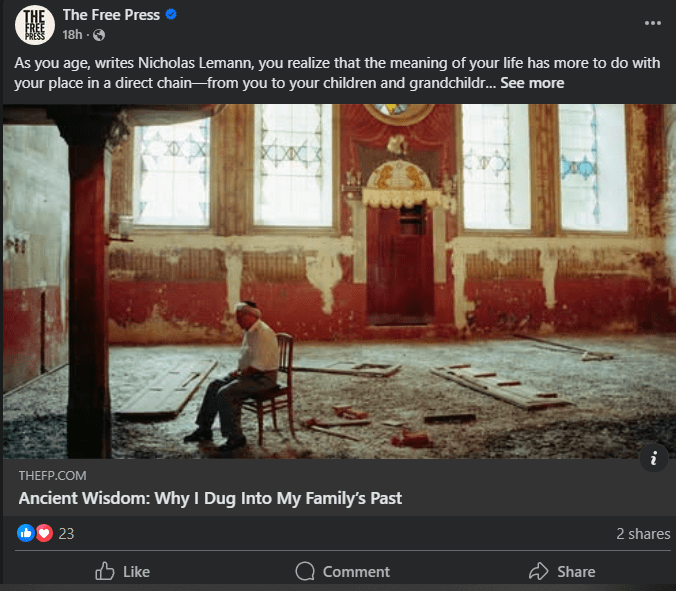
Task: Open the synagogue article preview image
Action: 338,280
